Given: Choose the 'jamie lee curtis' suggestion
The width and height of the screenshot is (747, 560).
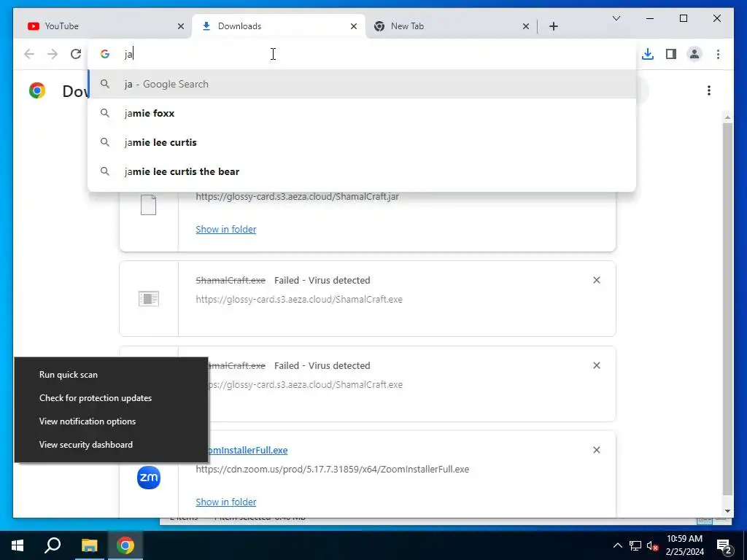Looking at the screenshot, I should click(362, 142).
